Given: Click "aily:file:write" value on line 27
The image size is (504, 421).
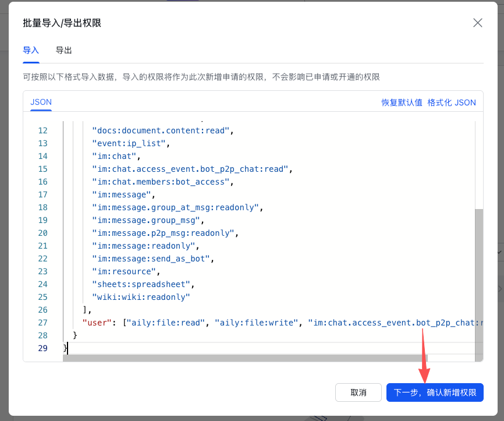Looking at the screenshot, I should coord(257,323).
